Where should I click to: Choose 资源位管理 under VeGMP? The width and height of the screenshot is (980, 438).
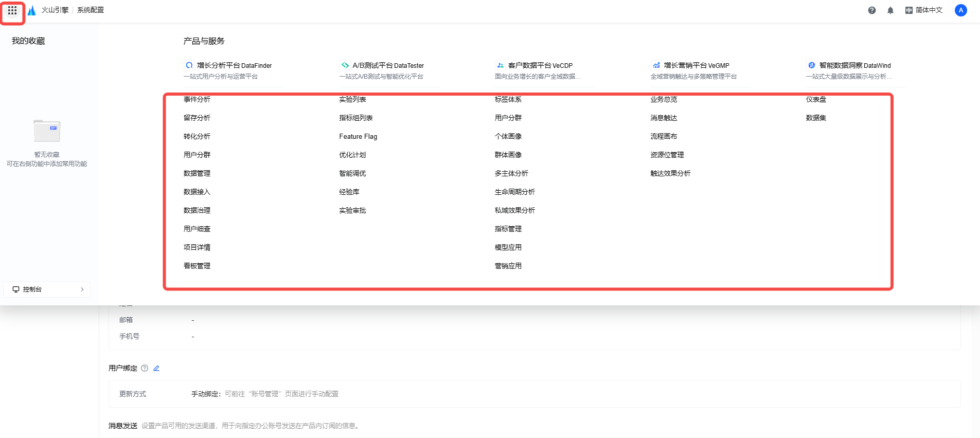(667, 155)
